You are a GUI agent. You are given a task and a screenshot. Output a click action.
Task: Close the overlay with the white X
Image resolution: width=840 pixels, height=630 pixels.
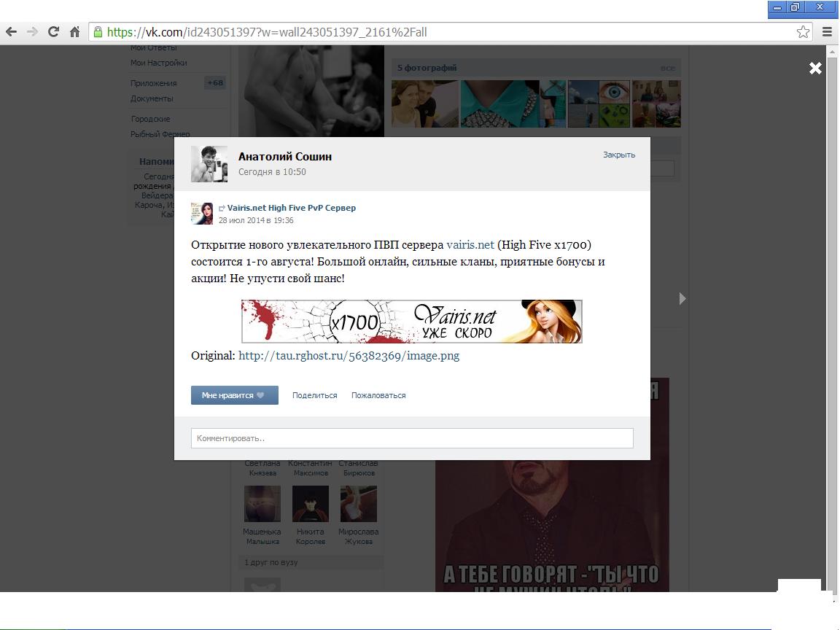coord(815,68)
